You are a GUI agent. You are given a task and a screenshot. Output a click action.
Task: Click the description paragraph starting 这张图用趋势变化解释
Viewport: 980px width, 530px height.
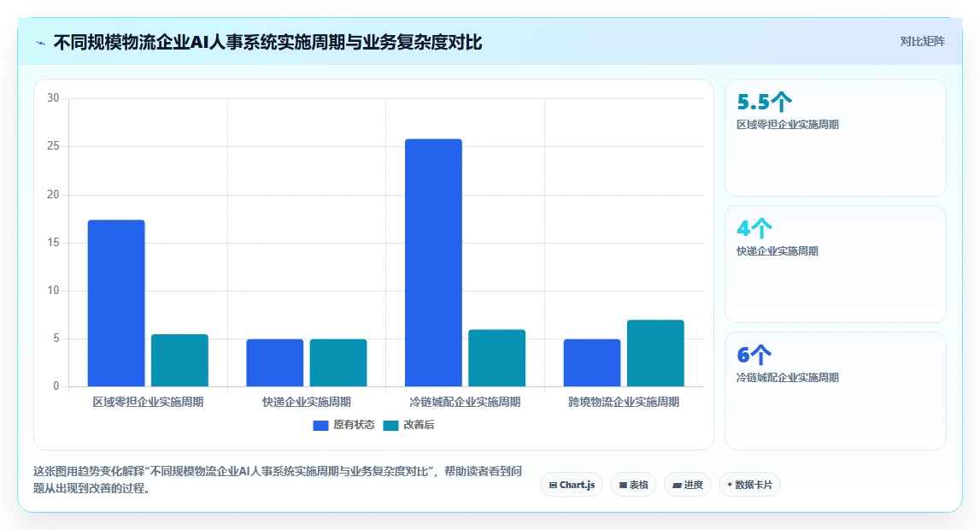click(279, 480)
